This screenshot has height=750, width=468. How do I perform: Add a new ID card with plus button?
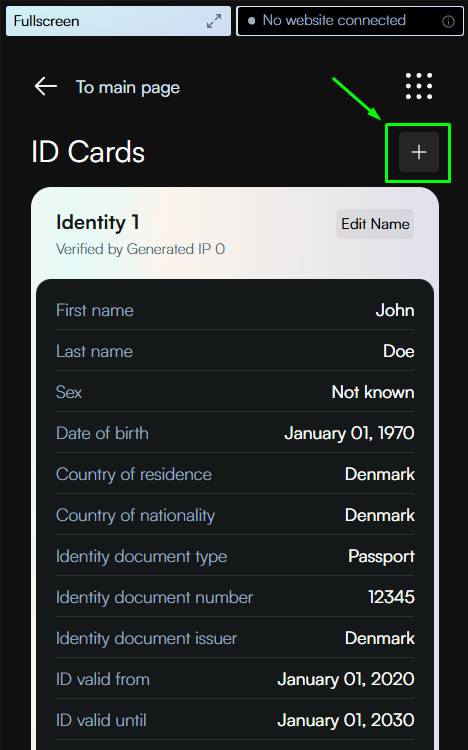pyautogui.click(x=419, y=152)
